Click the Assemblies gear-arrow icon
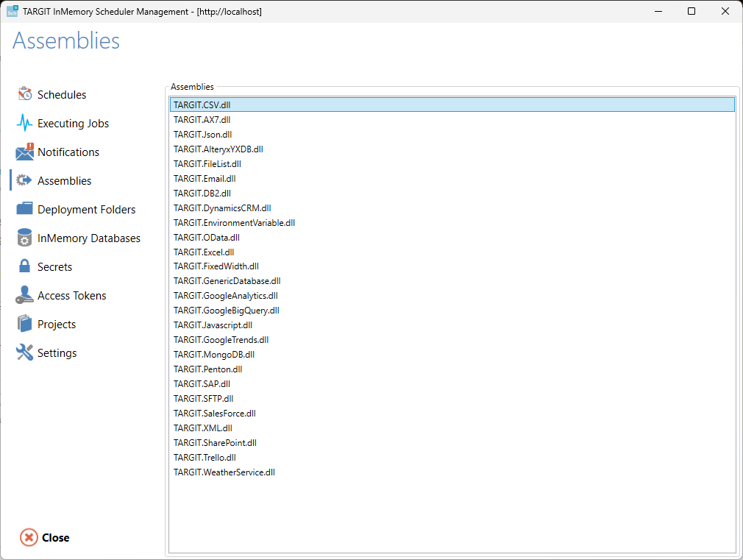The image size is (743, 560). coord(24,180)
